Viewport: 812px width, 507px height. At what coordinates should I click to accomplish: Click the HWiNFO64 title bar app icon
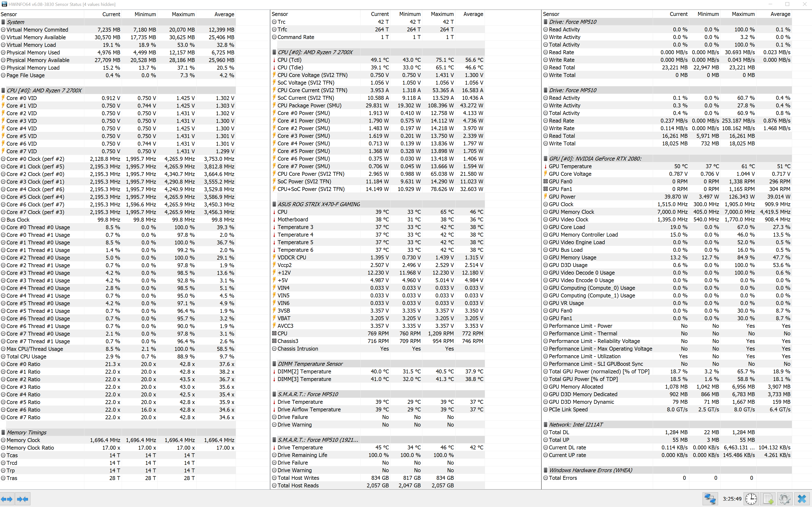(4, 4)
